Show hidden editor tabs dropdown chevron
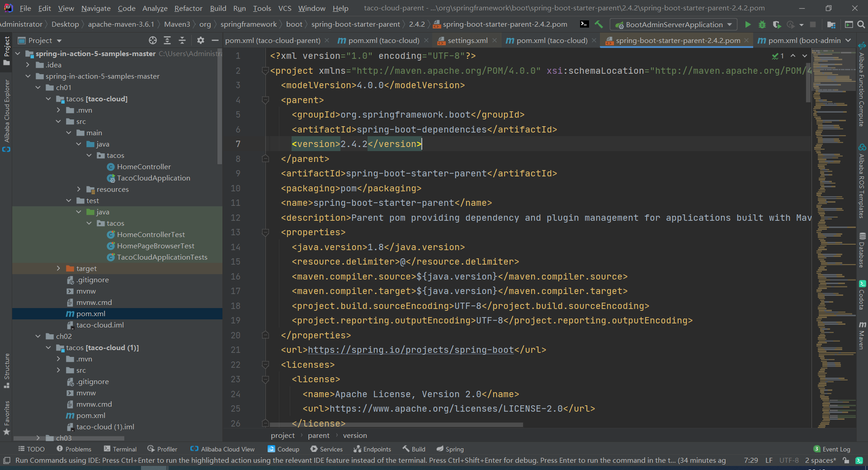This screenshot has height=470, width=868. point(848,40)
